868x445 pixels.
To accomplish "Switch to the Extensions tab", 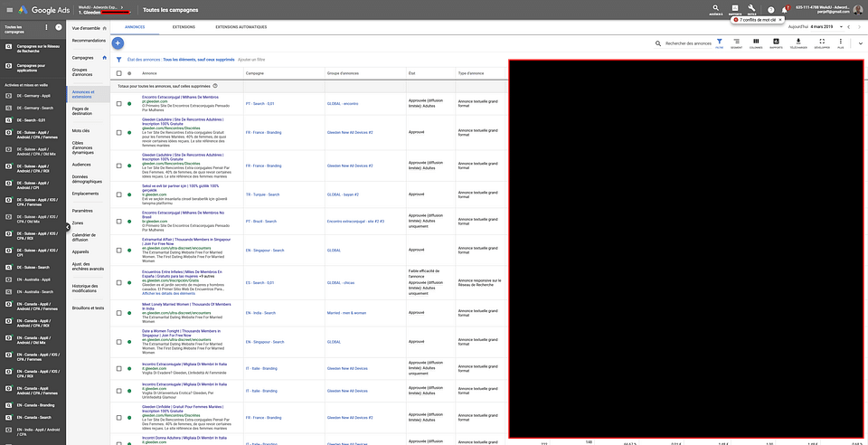I will pos(184,27).
